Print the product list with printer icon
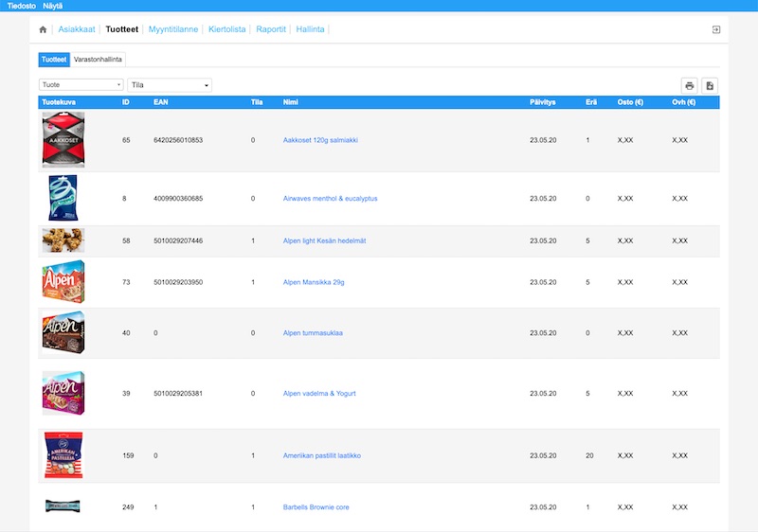 click(690, 85)
